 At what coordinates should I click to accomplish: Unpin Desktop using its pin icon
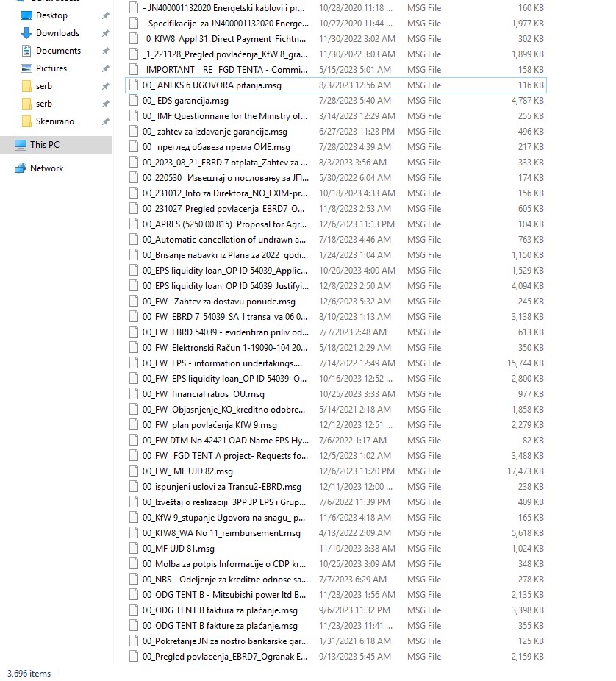(106, 15)
